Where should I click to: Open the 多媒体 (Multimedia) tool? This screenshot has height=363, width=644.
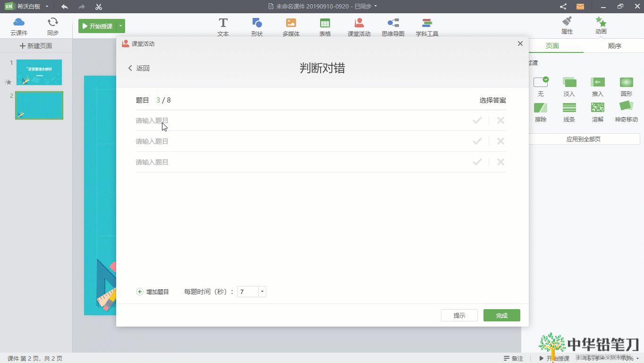click(x=291, y=26)
